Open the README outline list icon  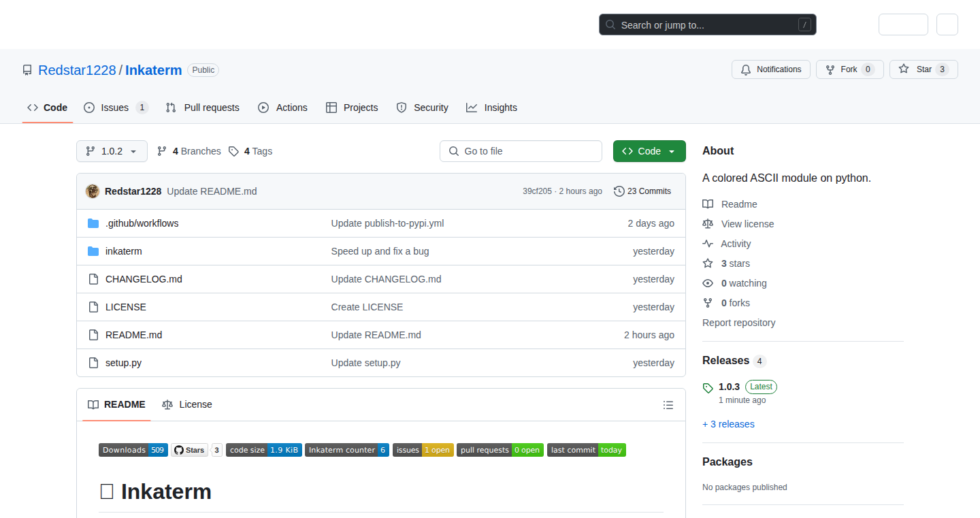(x=668, y=405)
